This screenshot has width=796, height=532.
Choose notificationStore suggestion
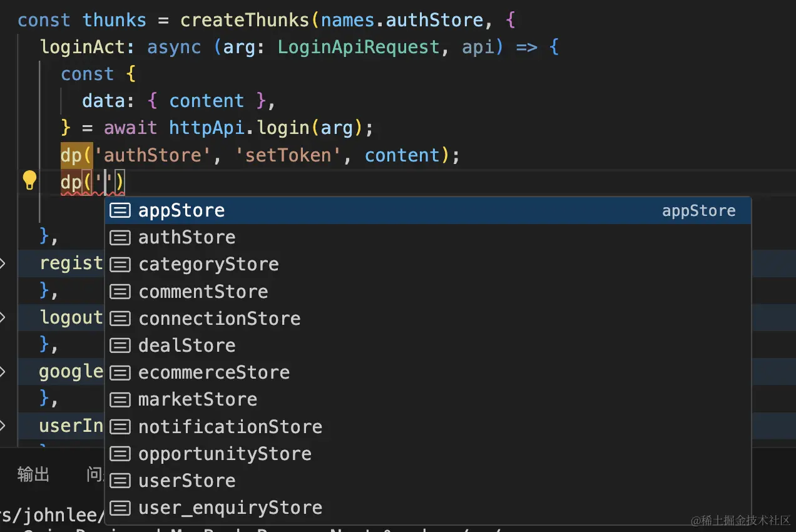point(428,426)
